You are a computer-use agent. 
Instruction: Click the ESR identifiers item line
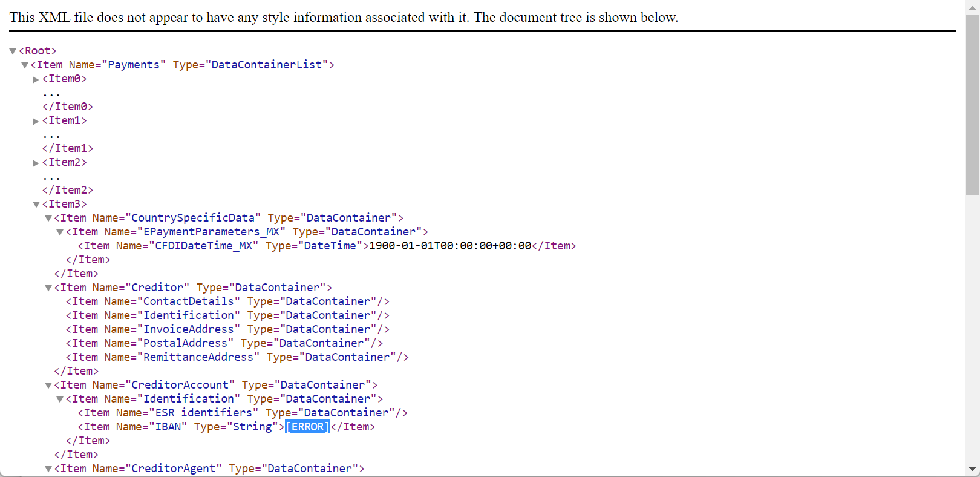click(243, 413)
